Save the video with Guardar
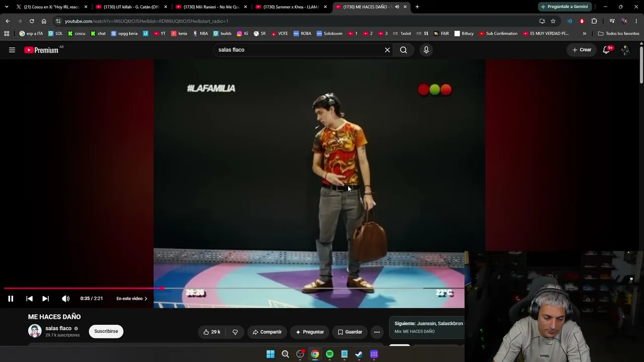 pyautogui.click(x=350, y=332)
